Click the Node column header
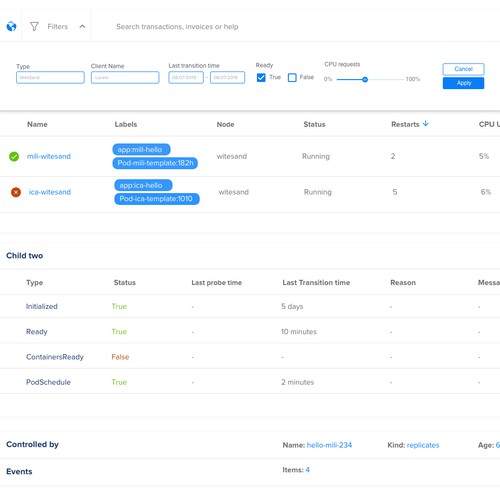 point(225,124)
